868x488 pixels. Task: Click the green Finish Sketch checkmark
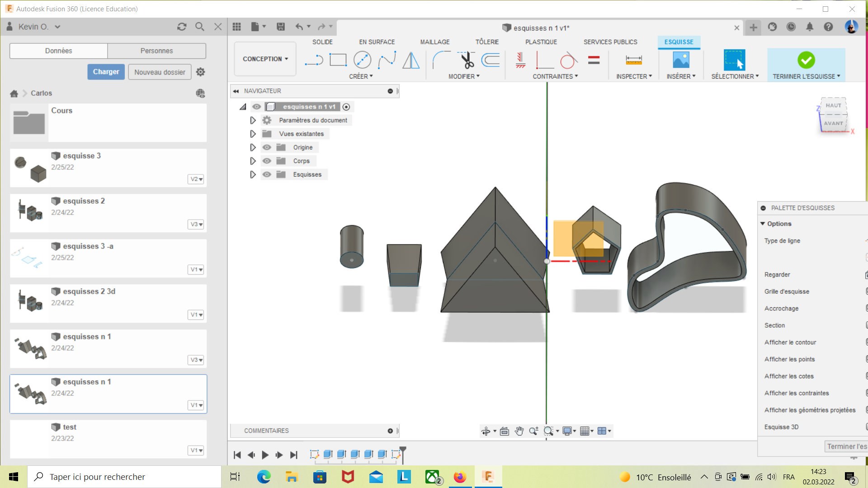pos(806,60)
